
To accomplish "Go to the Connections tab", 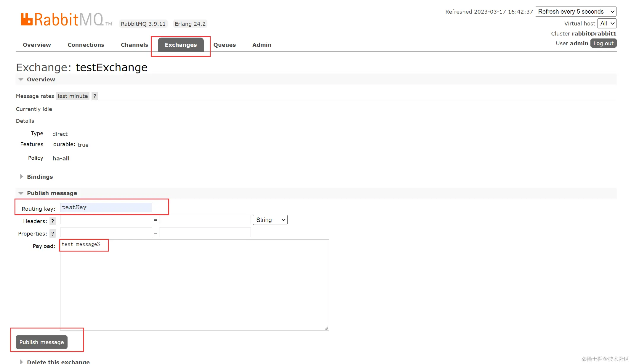I will click(x=86, y=45).
